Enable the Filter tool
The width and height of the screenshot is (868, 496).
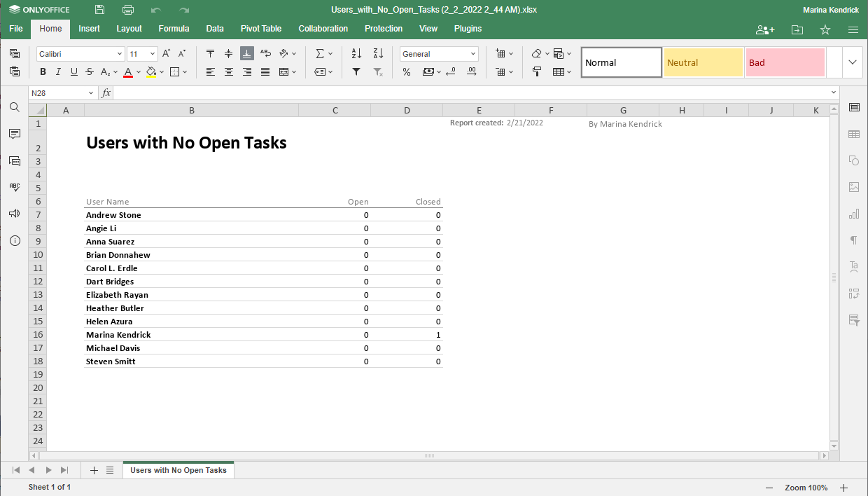tap(356, 71)
